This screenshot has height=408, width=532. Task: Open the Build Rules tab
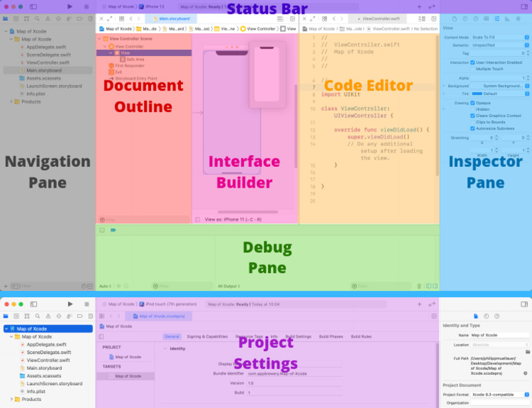pos(361,337)
